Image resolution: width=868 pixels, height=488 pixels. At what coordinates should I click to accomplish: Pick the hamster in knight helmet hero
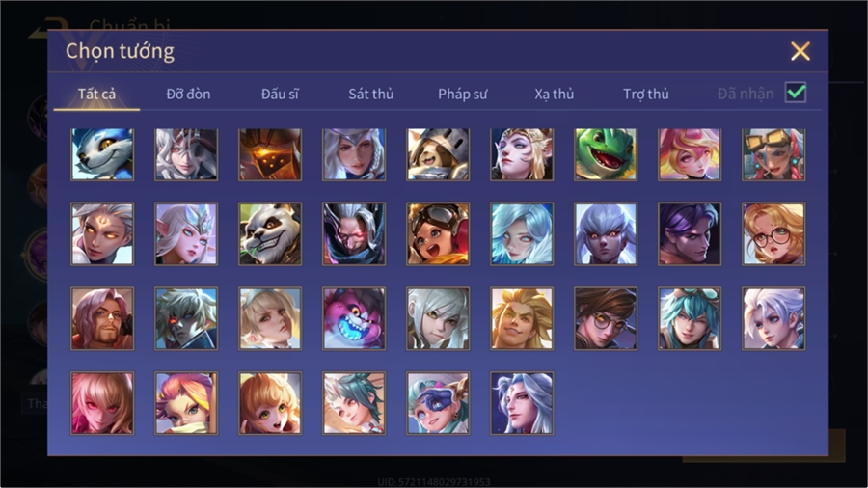(x=438, y=154)
